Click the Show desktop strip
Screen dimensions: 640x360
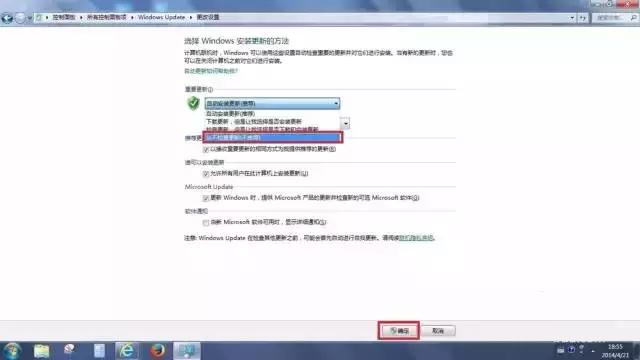636,351
